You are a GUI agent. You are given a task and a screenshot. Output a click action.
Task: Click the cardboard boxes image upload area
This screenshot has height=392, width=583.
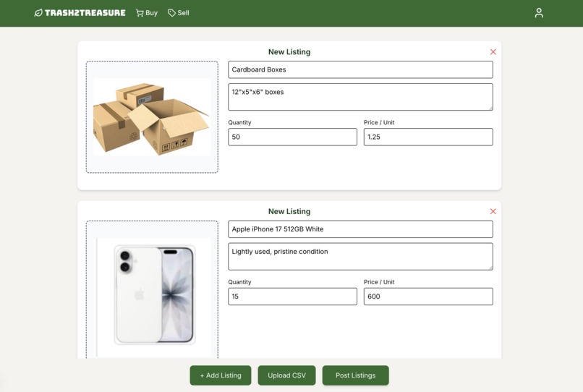(x=152, y=116)
